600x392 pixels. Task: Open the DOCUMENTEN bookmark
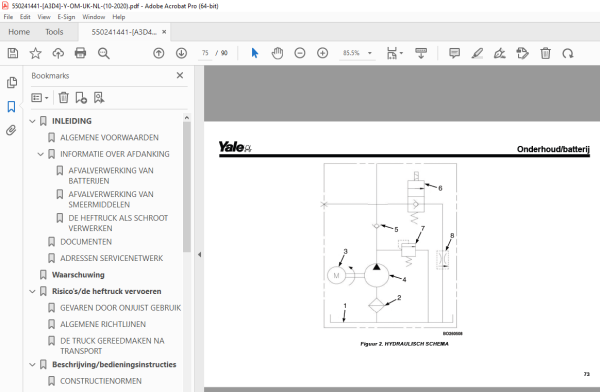click(86, 242)
